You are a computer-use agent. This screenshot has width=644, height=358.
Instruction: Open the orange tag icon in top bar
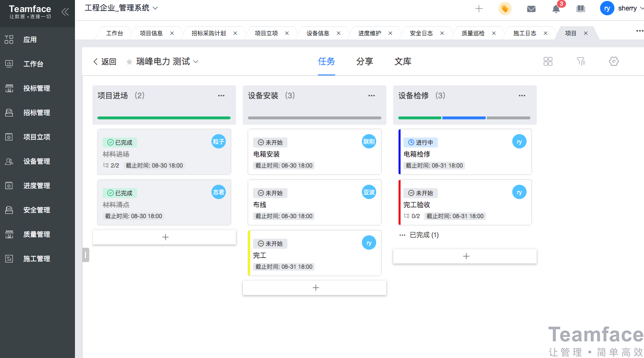[505, 9]
